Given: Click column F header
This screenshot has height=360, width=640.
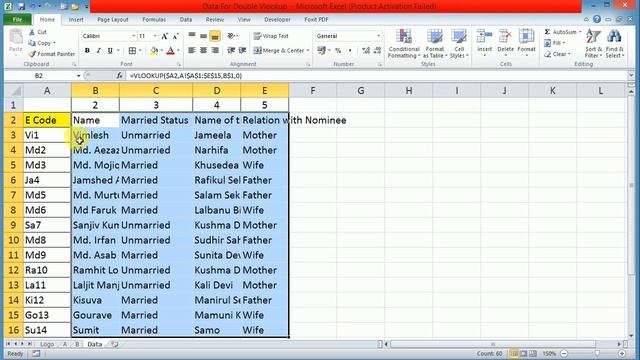Looking at the screenshot, I should click(x=313, y=91).
